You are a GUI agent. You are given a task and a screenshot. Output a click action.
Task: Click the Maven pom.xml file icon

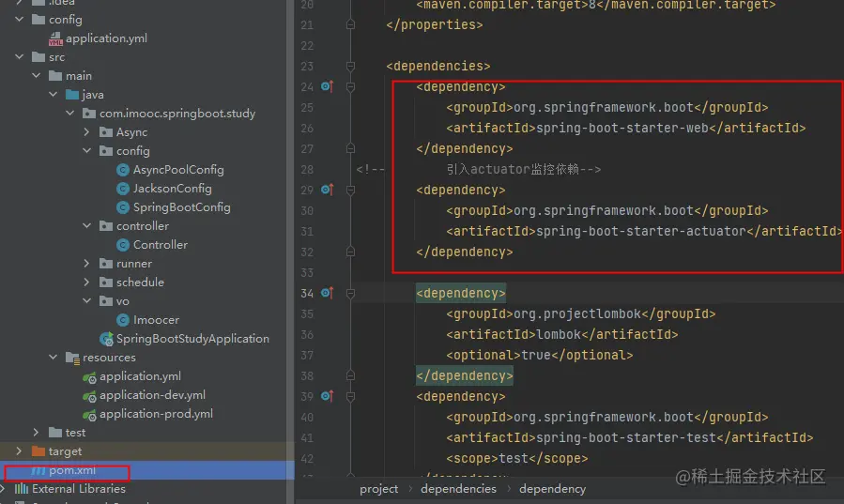tap(38, 470)
